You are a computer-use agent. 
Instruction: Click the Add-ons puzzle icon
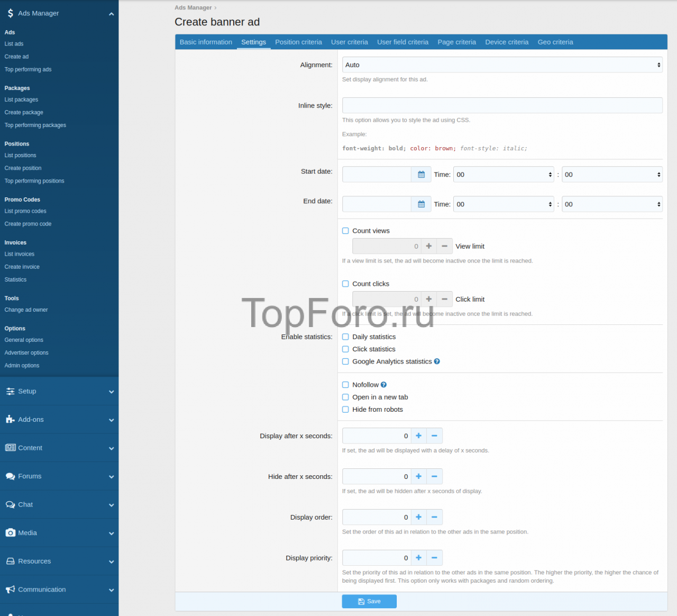[x=11, y=420]
